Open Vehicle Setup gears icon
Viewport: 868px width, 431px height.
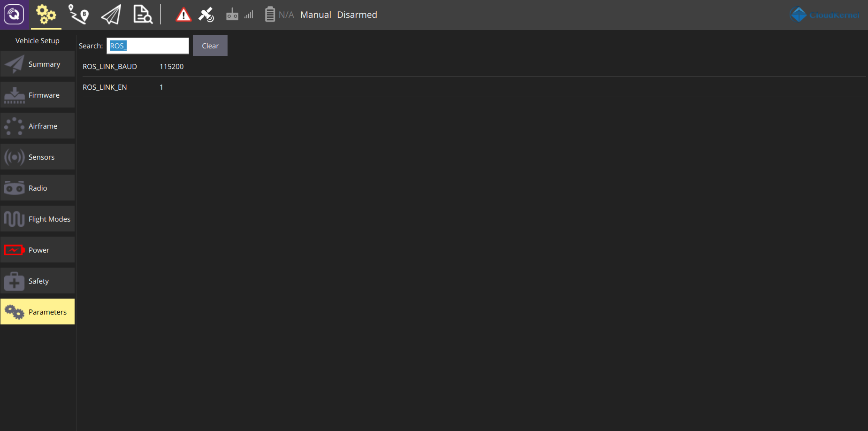point(46,15)
